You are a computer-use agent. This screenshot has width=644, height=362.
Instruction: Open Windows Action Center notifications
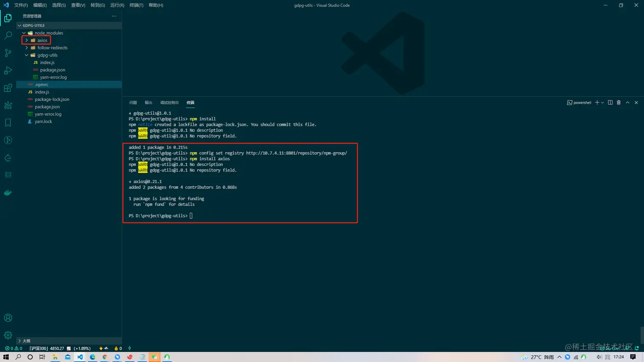point(633,357)
